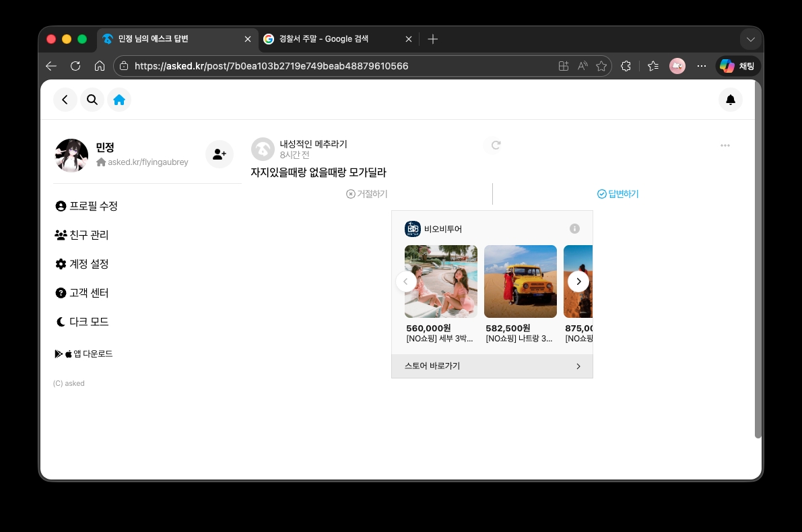This screenshot has height=532, width=802.
Task: Bookmark this page with the star icon
Action: [x=601, y=66]
